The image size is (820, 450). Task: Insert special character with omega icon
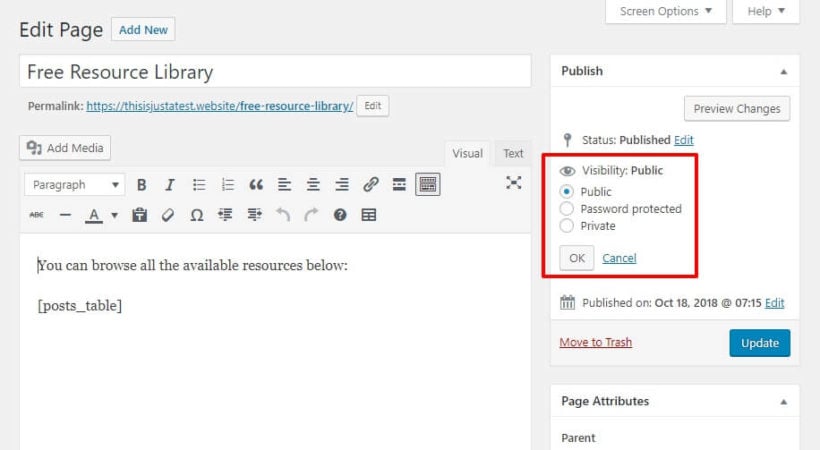tap(197, 215)
